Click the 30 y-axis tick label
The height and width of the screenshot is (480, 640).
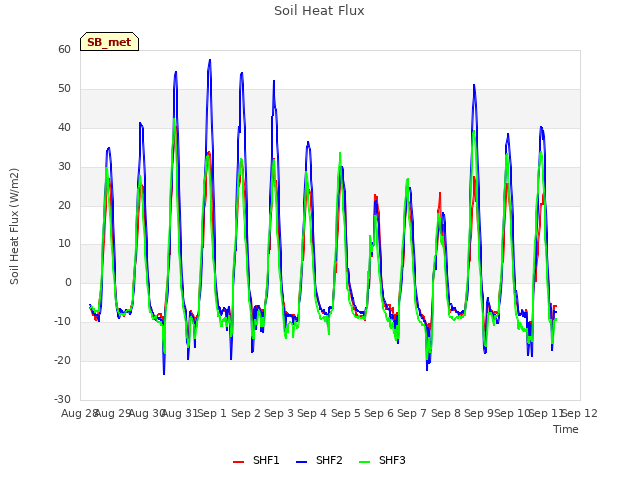pyautogui.click(x=64, y=167)
